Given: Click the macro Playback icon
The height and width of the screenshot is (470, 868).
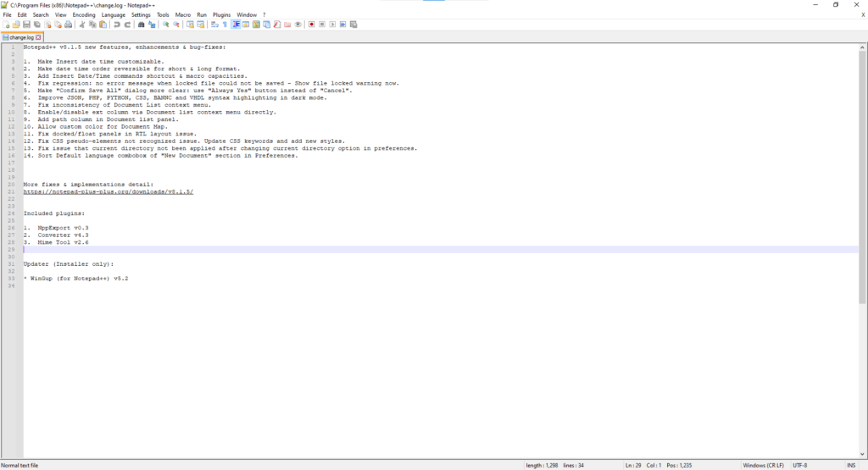Looking at the screenshot, I should (x=332, y=25).
